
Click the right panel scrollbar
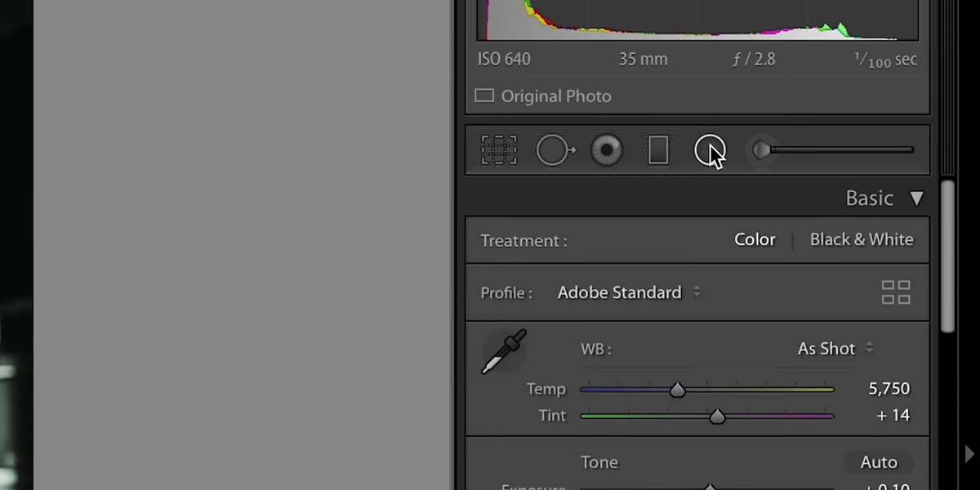pos(947,256)
